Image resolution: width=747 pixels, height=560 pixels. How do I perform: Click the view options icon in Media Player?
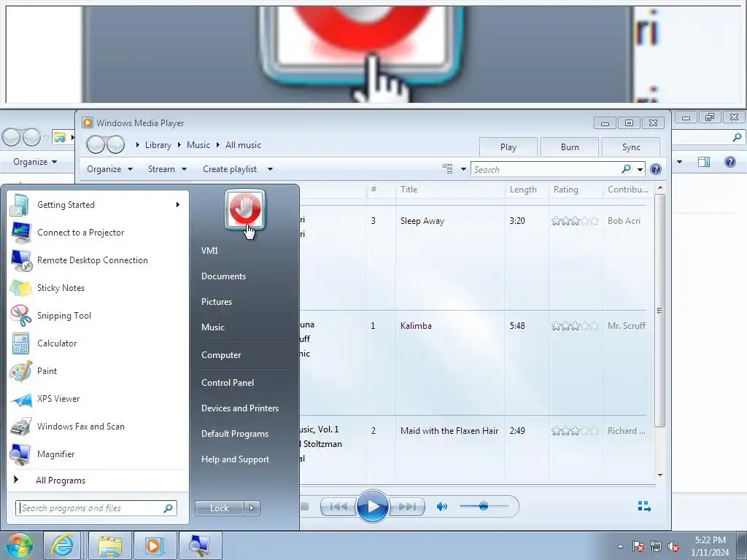click(x=447, y=168)
